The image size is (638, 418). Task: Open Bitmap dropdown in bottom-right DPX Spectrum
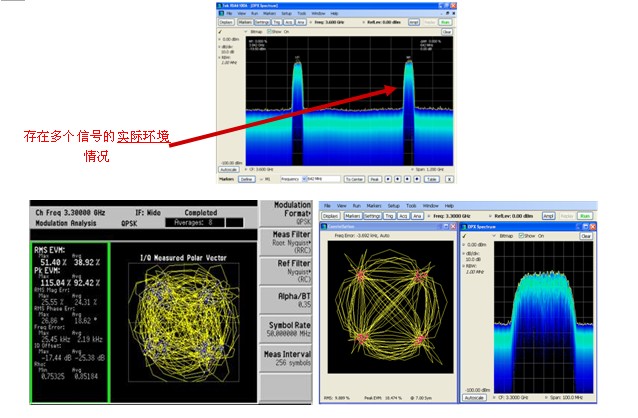(x=494, y=236)
